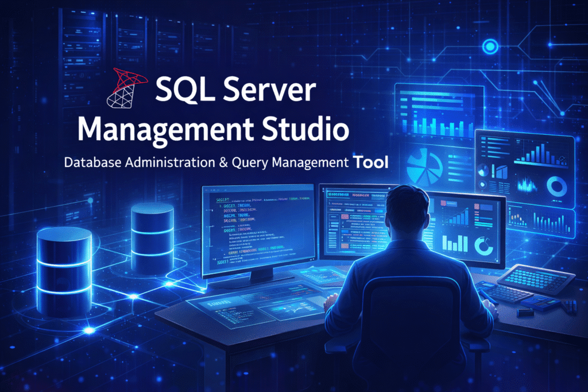Select the donut chart on the right monitor
Screen dimensions: 588x392
tap(484, 245)
